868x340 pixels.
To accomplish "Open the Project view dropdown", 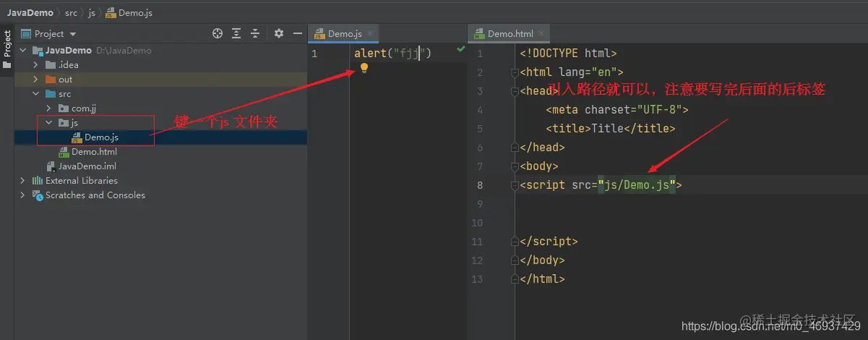I will (x=73, y=34).
